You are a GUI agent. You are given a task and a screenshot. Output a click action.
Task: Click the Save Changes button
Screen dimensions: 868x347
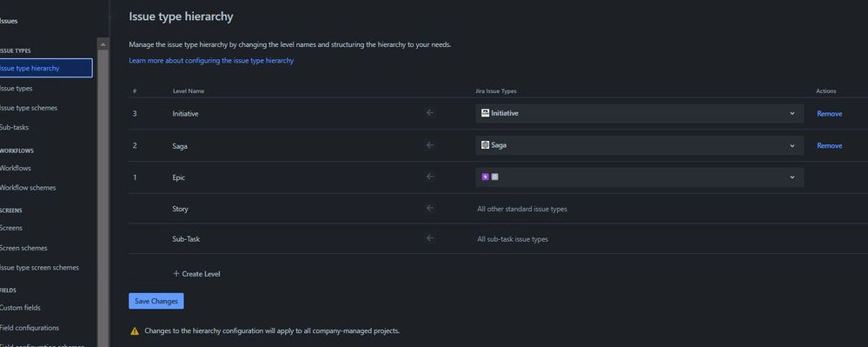pyautogui.click(x=156, y=301)
